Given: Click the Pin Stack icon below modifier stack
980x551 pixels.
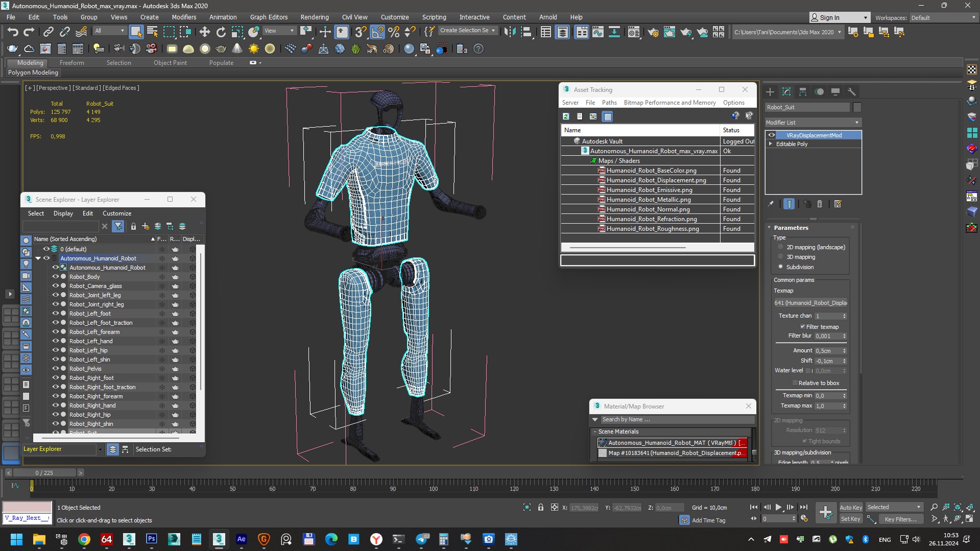Looking at the screenshot, I should pyautogui.click(x=771, y=204).
